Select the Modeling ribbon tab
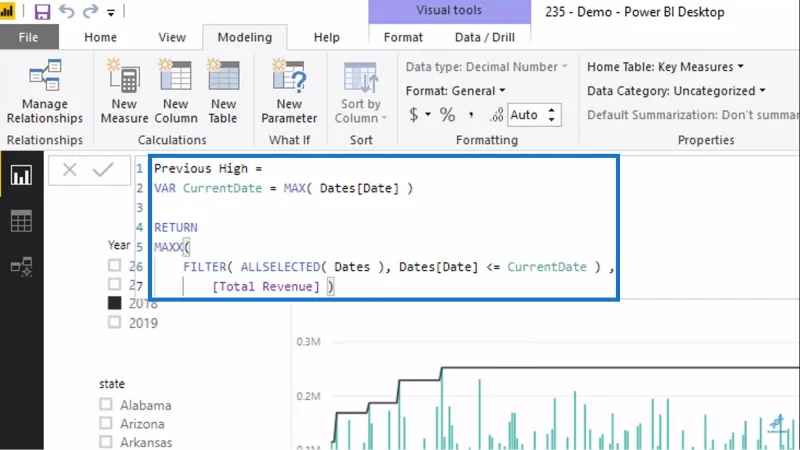 (245, 37)
